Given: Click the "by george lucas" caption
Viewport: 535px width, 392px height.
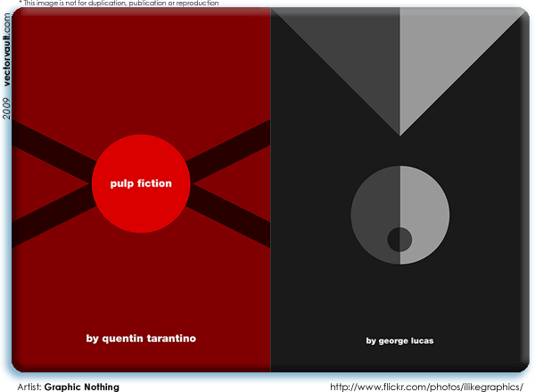Looking at the screenshot, I should click(399, 340).
